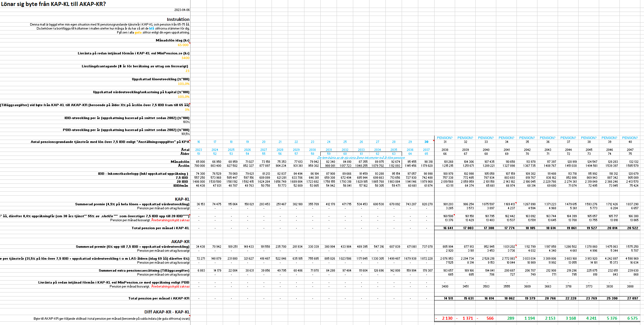Select the green diff value 6 575
Viewport: 644px width, 325px height.
point(632,318)
